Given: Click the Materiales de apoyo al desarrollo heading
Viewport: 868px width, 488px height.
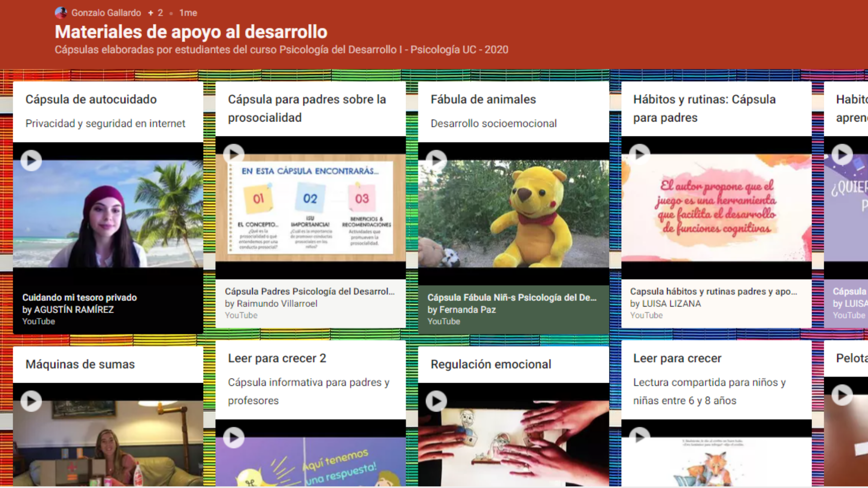Looking at the screenshot, I should [191, 32].
